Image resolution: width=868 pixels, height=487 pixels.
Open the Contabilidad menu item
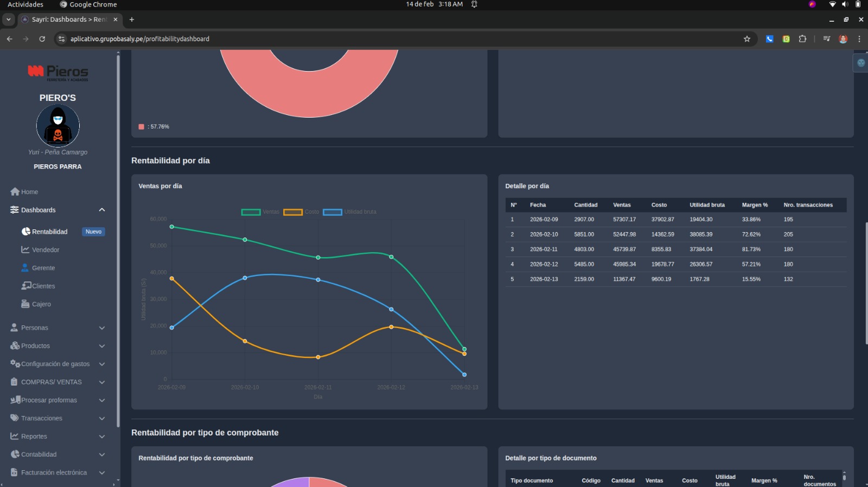[x=39, y=454]
